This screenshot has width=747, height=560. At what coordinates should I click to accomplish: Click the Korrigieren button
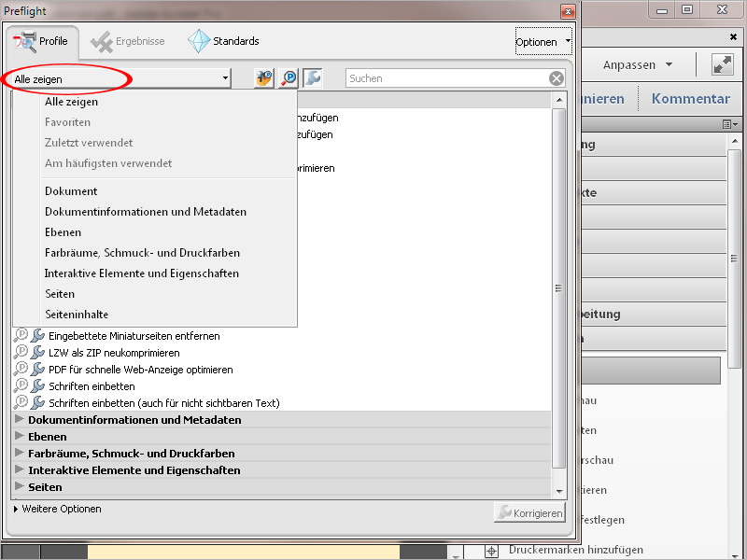coord(529,512)
